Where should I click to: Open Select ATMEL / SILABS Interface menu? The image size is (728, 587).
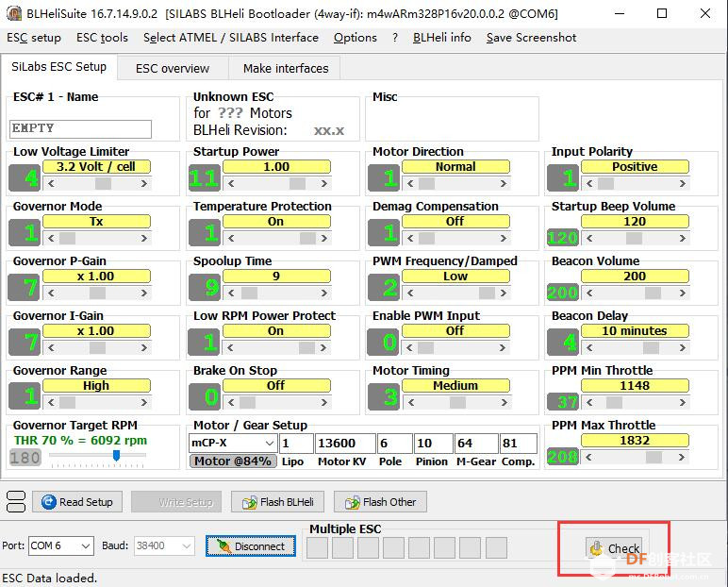231,38
